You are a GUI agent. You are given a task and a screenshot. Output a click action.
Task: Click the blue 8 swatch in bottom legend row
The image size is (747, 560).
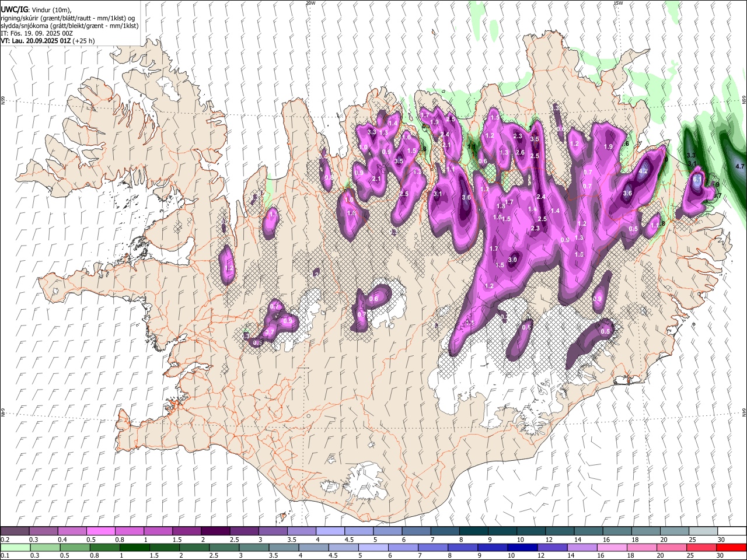click(x=462, y=547)
